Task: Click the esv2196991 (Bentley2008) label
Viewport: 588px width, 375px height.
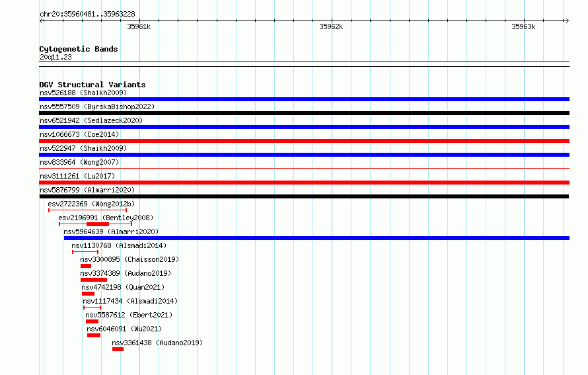Action: [106, 218]
